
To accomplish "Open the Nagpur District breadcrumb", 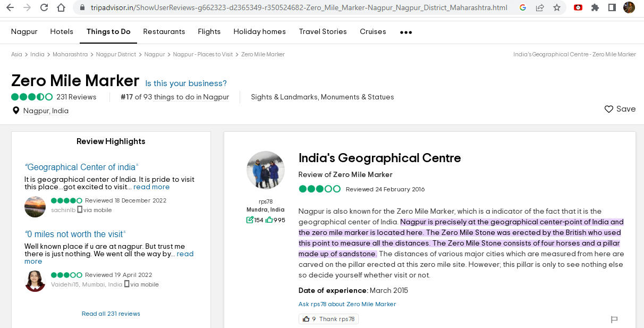I will pyautogui.click(x=116, y=54).
